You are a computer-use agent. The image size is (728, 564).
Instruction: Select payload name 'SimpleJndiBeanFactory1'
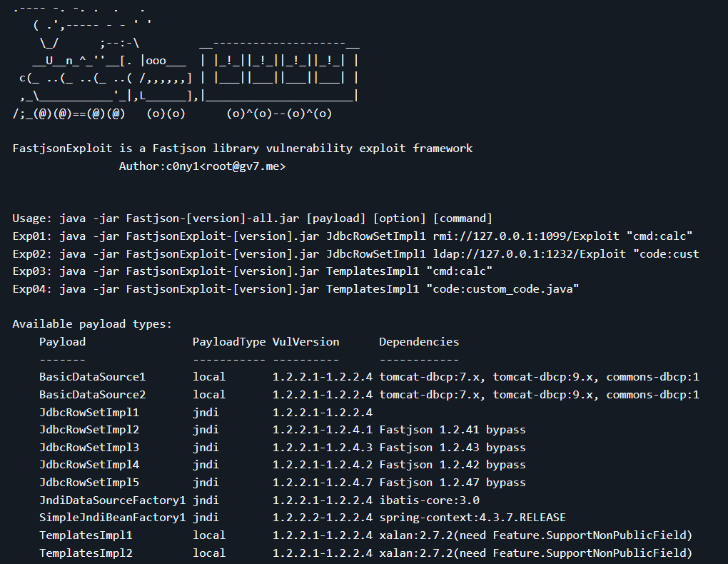point(112,518)
